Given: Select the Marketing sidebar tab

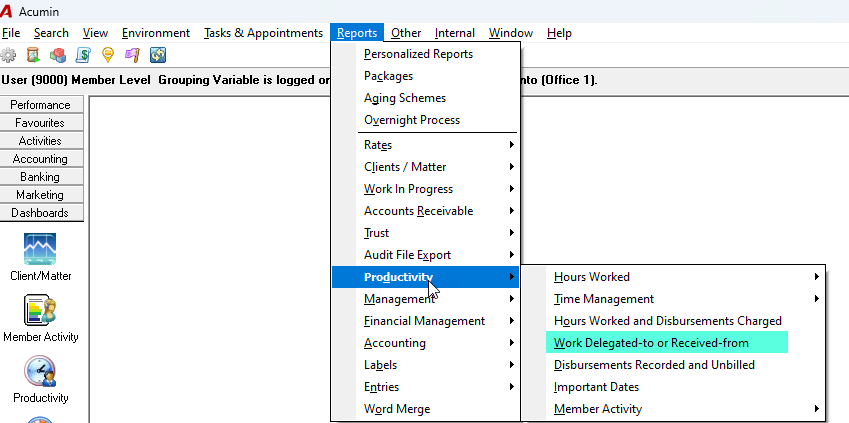Looking at the screenshot, I should pos(42,194).
